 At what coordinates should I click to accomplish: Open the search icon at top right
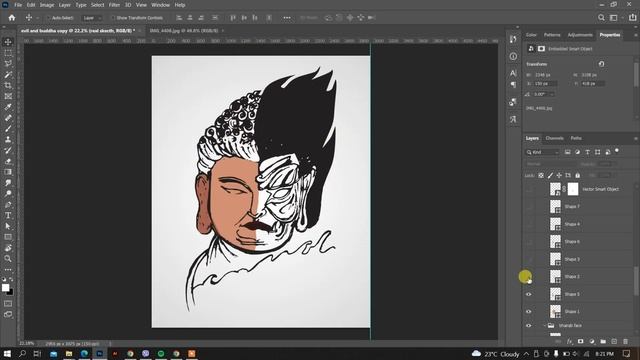pos(601,18)
